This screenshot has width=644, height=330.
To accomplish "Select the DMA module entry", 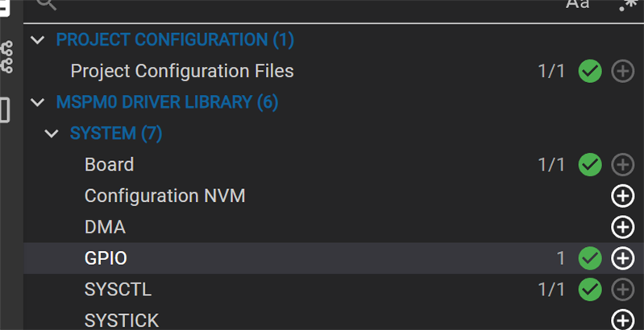I will tap(105, 227).
